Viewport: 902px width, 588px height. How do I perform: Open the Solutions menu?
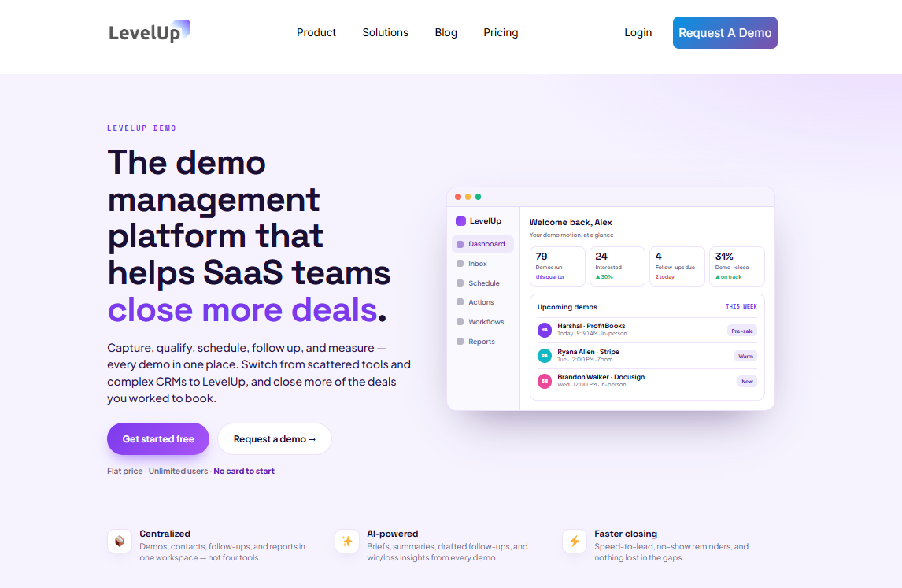pos(385,33)
